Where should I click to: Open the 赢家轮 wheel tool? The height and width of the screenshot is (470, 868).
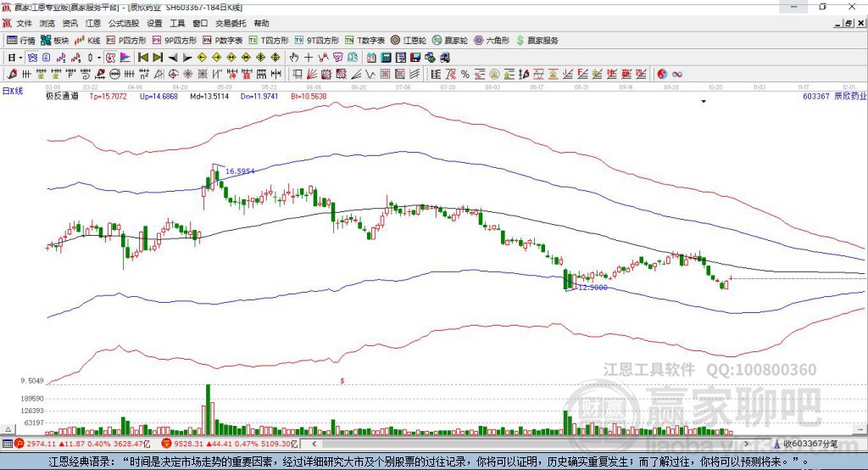click(449, 40)
